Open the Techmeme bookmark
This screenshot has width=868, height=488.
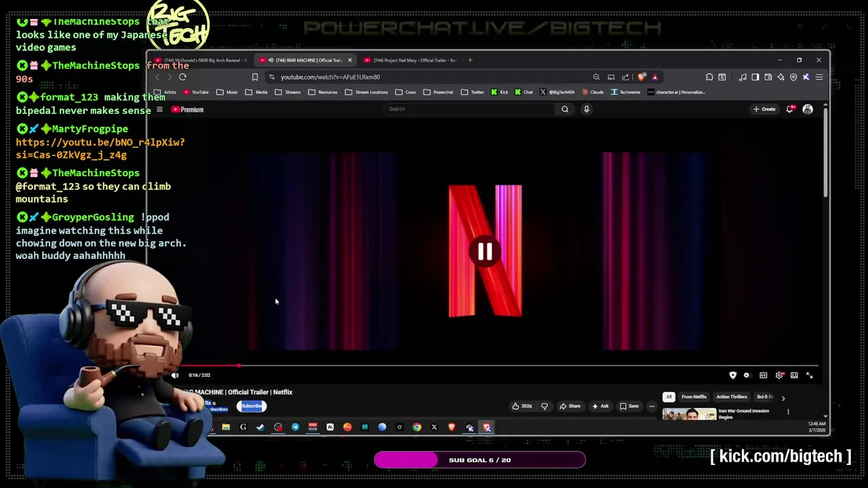pos(625,92)
